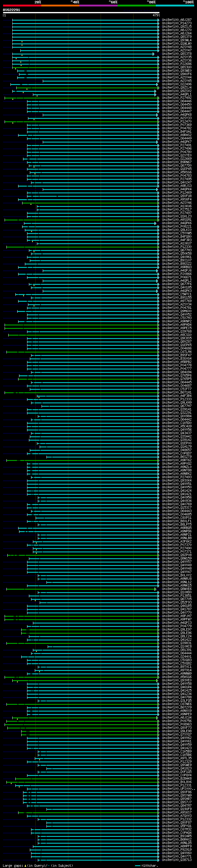Click the query end position 479
Image resolution: width=197 pixels, height=868 pixels.
pos(155,15)
